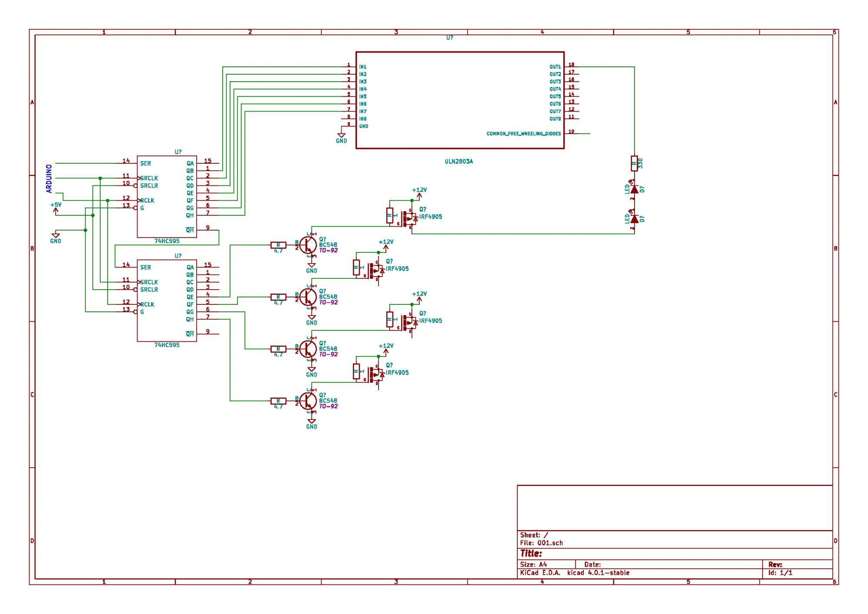Click the IN1 pin label on ULN2803A
The height and width of the screenshot is (614, 868).
pyautogui.click(x=362, y=67)
